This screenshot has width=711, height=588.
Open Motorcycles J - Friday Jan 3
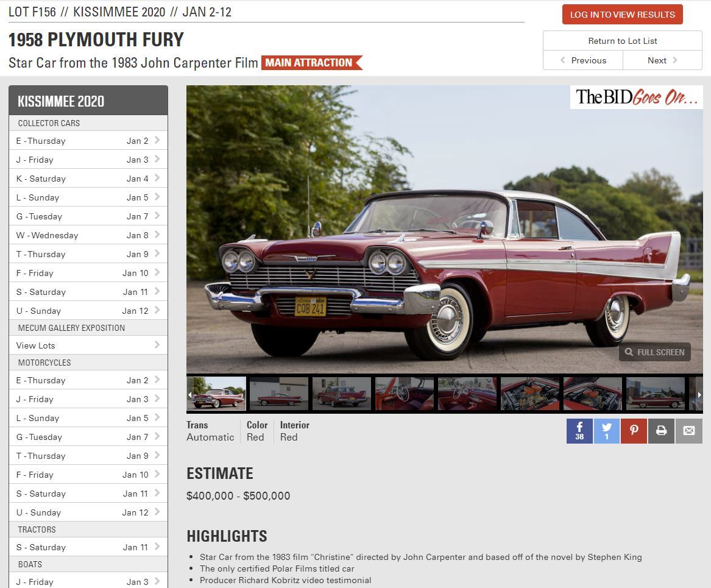[88, 399]
